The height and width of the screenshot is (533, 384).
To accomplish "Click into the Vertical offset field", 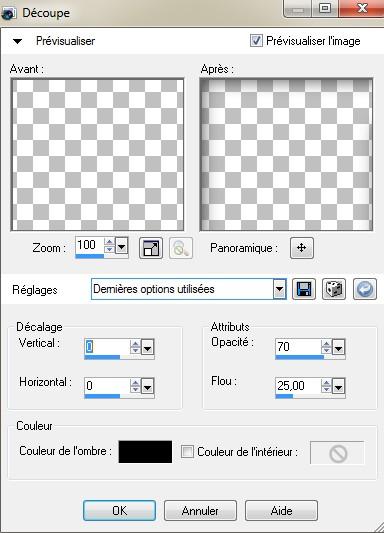I will (x=107, y=347).
